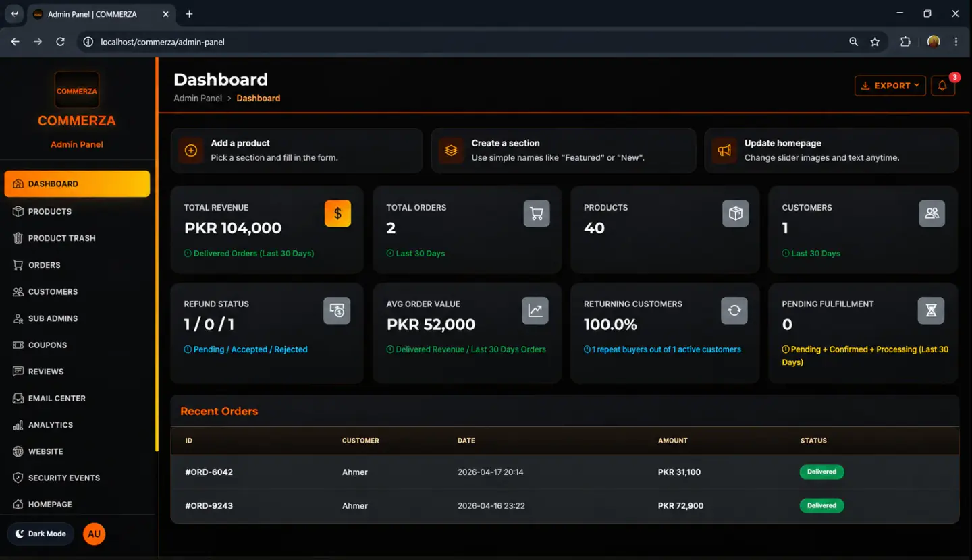This screenshot has height=560, width=972.
Task: Open Products in sidebar
Action: 77,211
